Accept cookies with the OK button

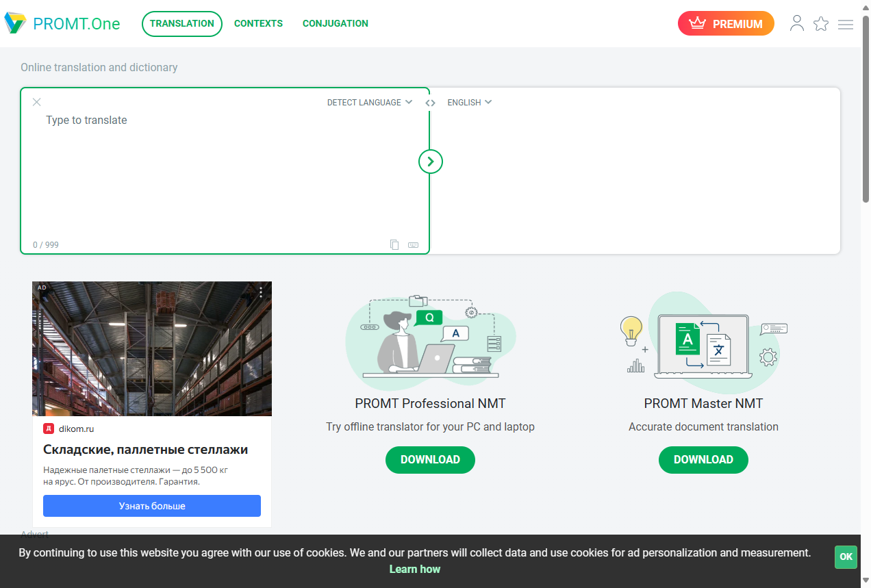coord(846,557)
